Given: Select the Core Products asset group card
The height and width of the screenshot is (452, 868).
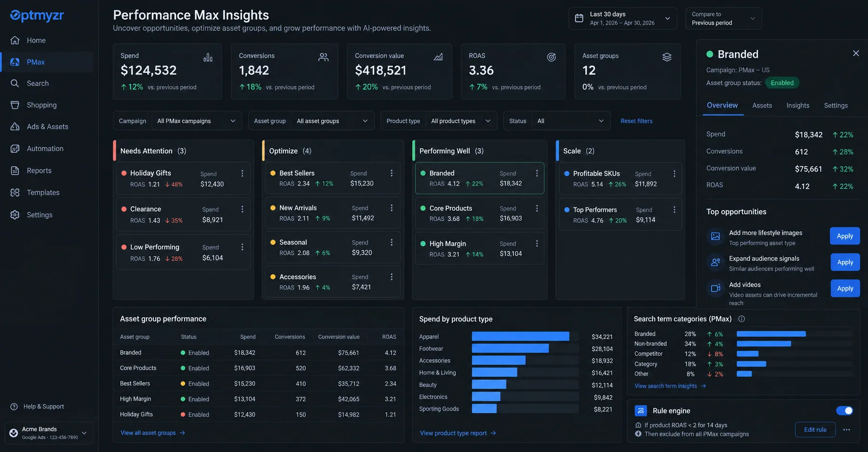Looking at the screenshot, I should [x=479, y=213].
